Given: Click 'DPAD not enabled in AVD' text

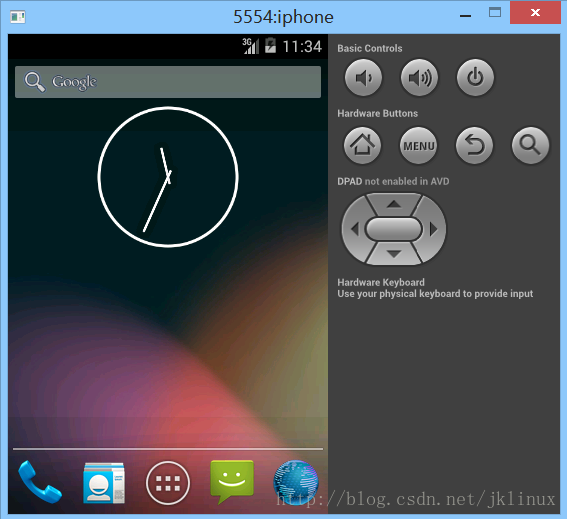Looking at the screenshot, I should pos(393,181).
